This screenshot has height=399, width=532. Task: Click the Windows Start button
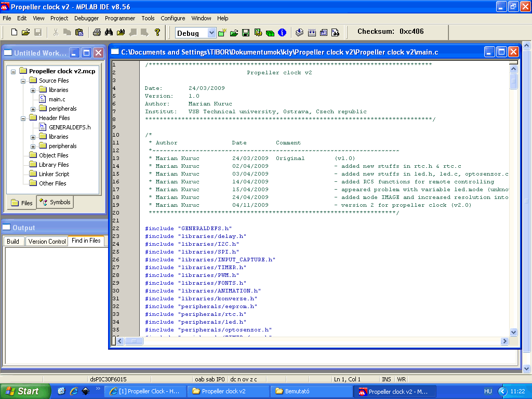(x=24, y=391)
